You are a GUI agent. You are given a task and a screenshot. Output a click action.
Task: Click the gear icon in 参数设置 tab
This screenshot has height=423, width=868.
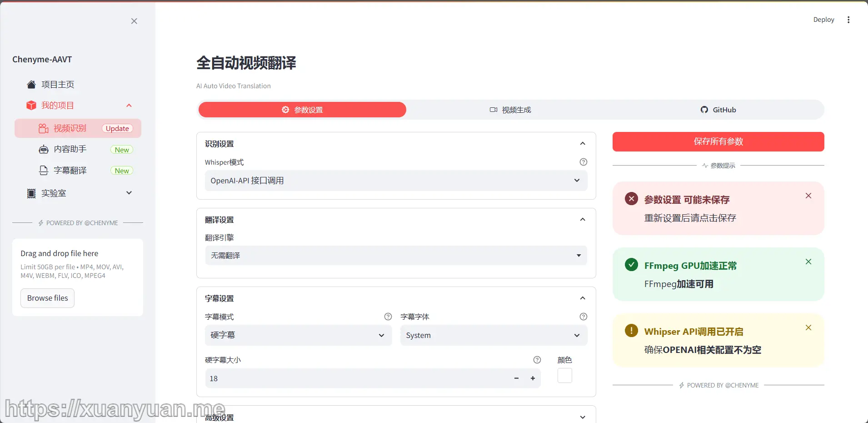[285, 110]
